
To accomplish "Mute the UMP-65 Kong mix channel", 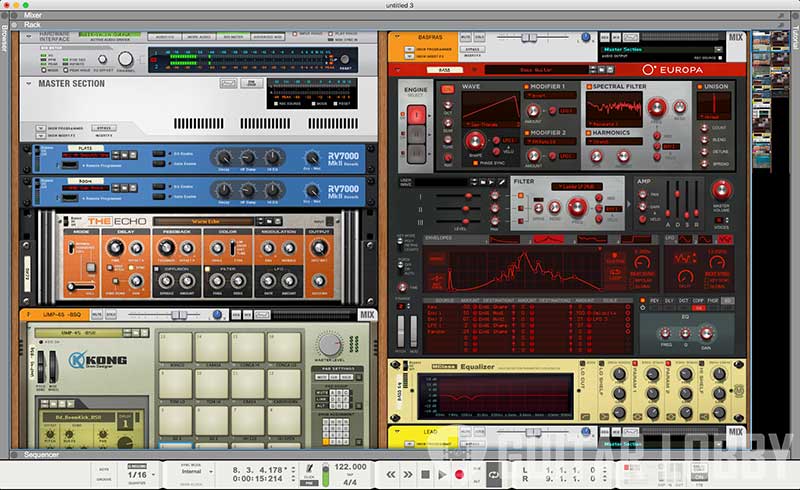I will (96, 315).
